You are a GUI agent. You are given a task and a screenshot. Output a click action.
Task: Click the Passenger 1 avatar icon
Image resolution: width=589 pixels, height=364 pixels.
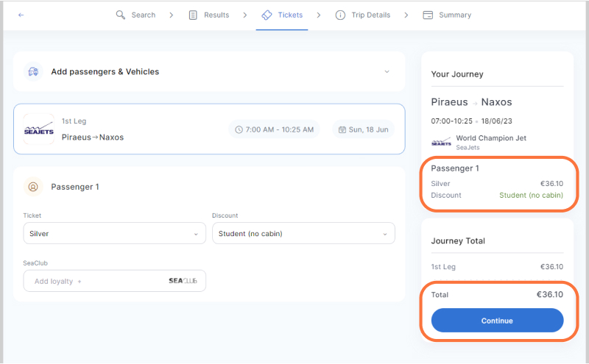[x=33, y=187]
